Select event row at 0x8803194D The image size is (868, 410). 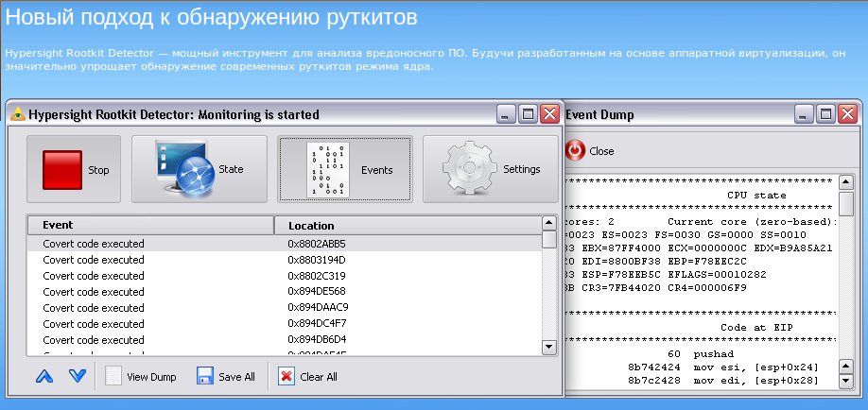click(x=284, y=260)
